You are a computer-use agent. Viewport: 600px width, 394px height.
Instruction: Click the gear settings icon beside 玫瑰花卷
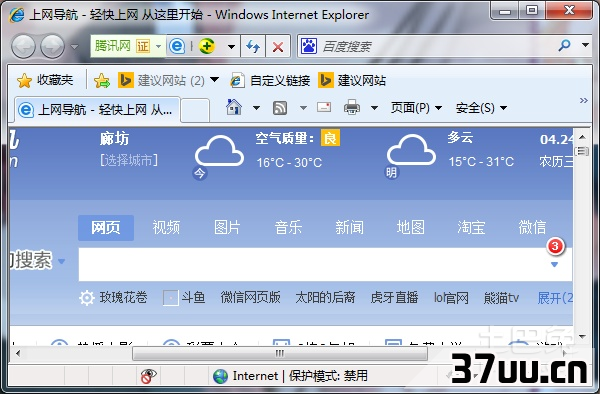point(87,298)
